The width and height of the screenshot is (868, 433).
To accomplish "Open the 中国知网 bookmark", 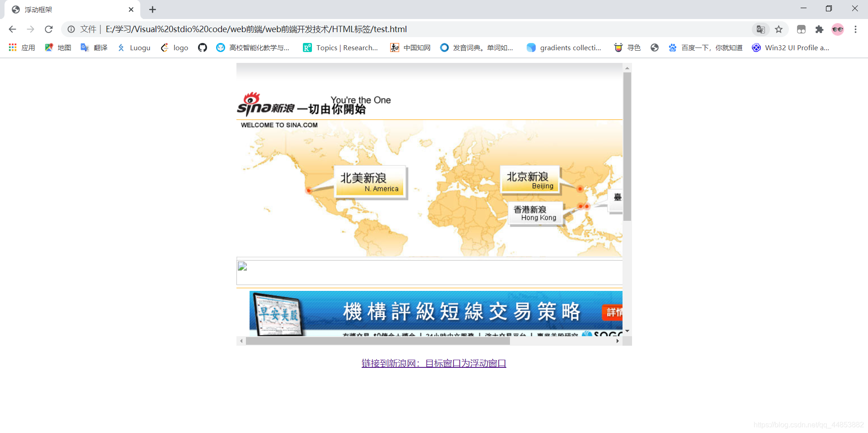I will point(410,48).
